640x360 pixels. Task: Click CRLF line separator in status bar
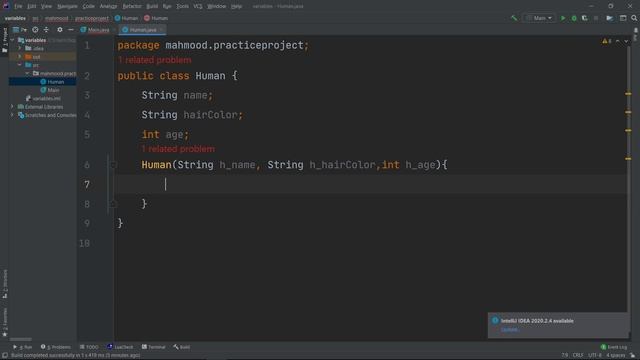point(578,356)
